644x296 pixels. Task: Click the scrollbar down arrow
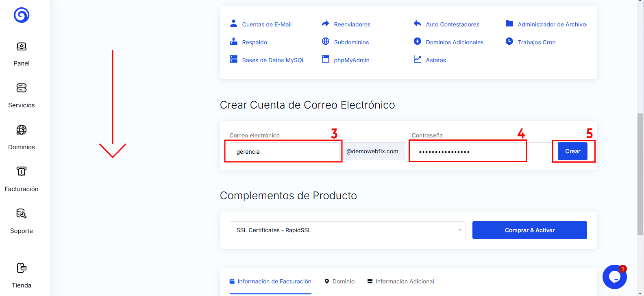640,293
